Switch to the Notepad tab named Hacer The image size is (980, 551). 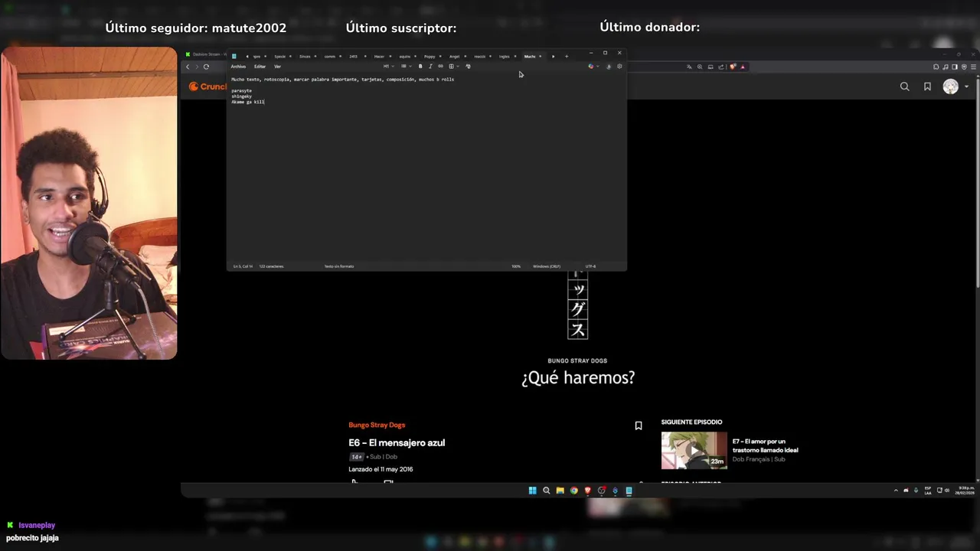pyautogui.click(x=379, y=56)
